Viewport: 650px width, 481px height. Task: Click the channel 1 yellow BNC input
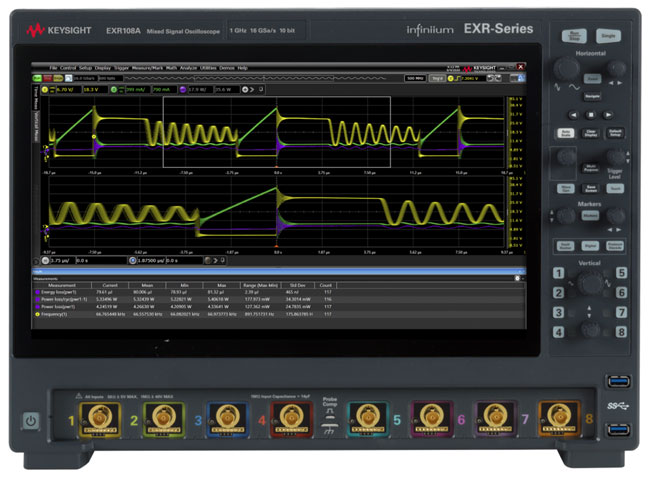(x=100, y=418)
